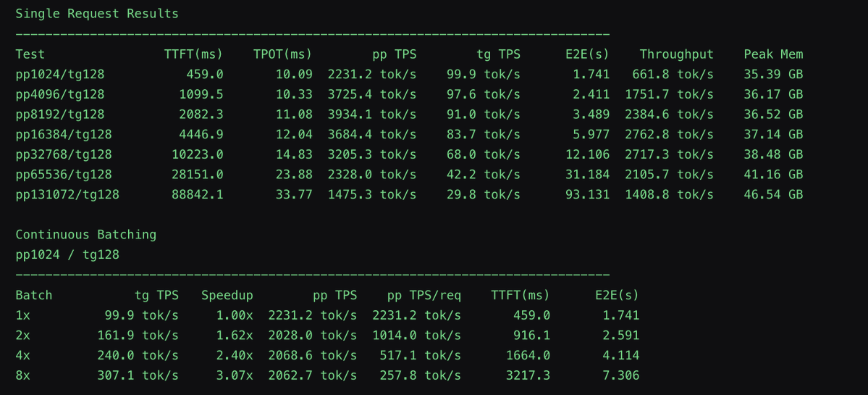Click the tg TPS value '97.6 tok/s'
This screenshot has width=868, height=395.
484,94
